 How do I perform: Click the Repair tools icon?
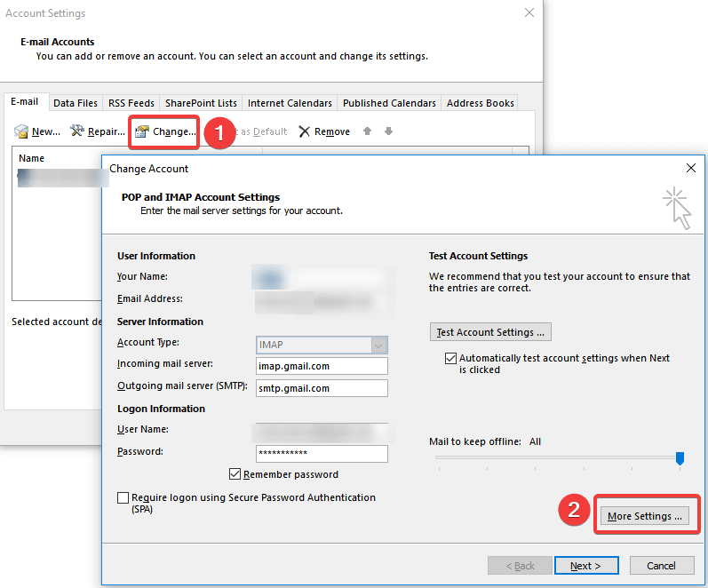(x=77, y=131)
